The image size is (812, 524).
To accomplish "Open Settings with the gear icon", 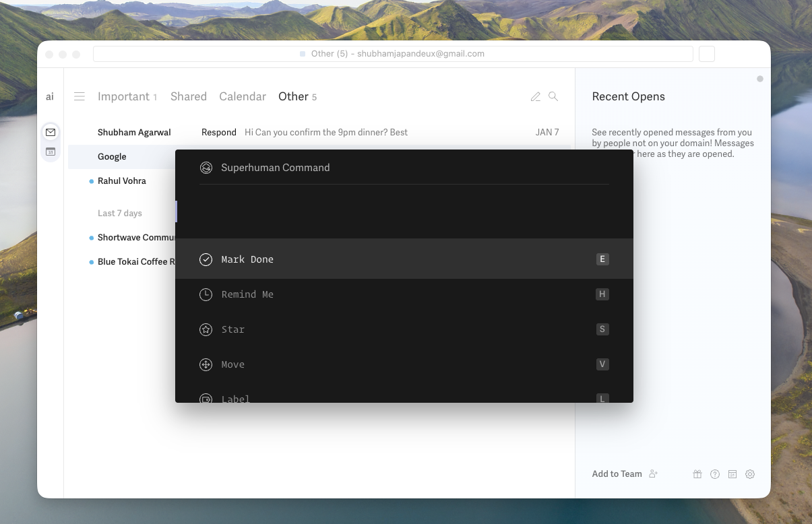I will [x=750, y=474].
